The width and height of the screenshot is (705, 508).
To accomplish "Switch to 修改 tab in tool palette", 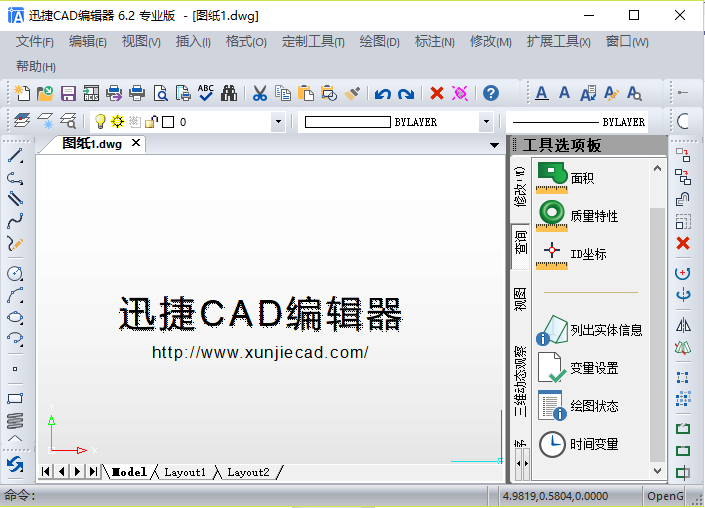I will click(521, 187).
